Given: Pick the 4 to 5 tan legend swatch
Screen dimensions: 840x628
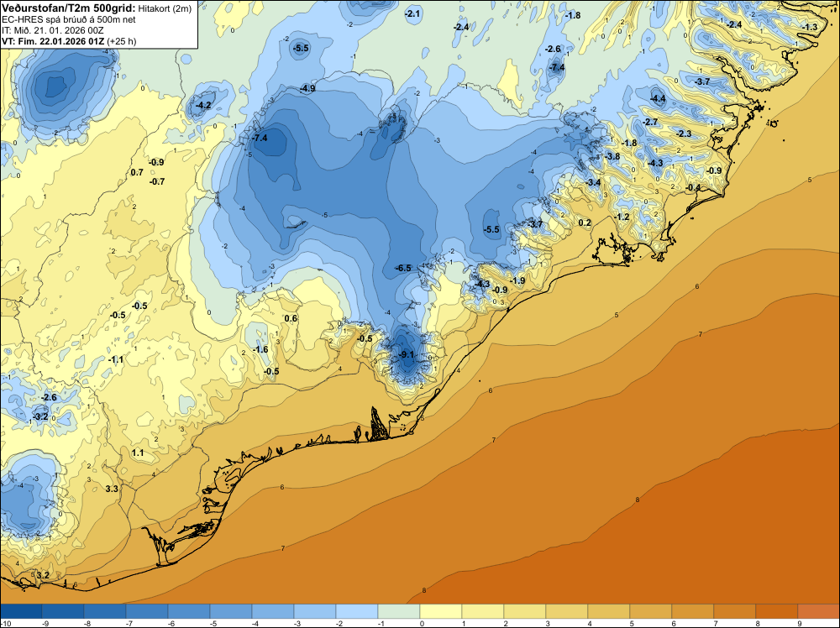Looking at the screenshot, I should (x=609, y=611).
